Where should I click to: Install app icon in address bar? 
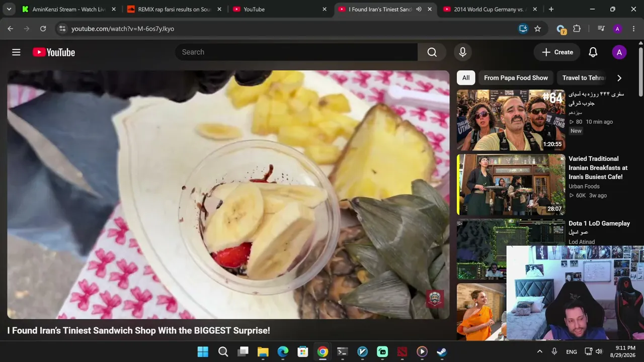(x=523, y=29)
